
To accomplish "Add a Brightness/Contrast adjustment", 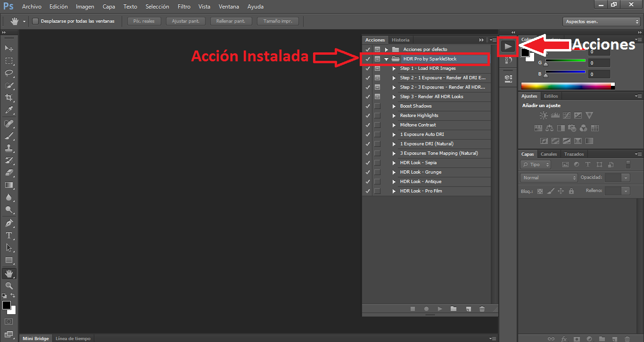I will coord(544,115).
